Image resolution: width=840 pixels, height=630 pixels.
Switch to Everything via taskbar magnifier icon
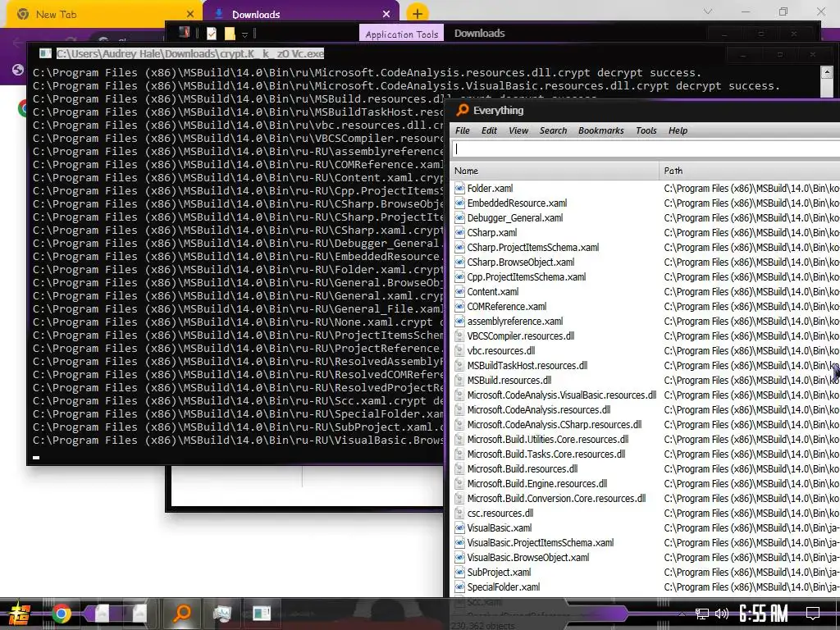click(182, 613)
